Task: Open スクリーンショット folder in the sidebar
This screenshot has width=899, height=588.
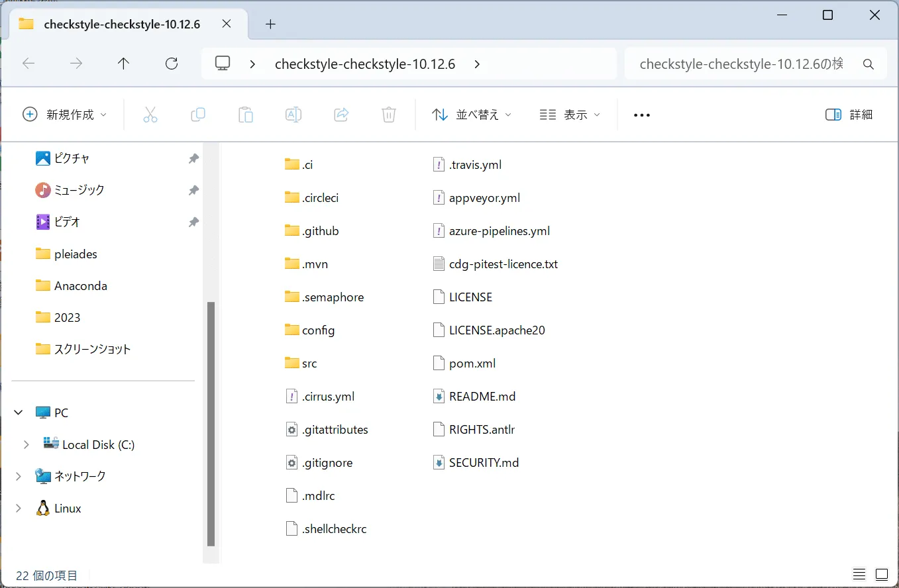Action: point(93,349)
